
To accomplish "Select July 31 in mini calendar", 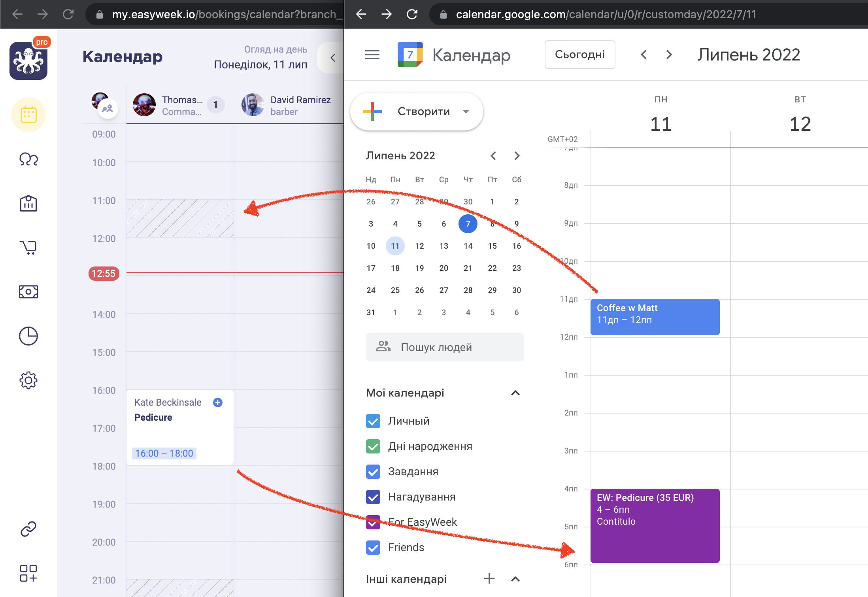I will 371,312.
